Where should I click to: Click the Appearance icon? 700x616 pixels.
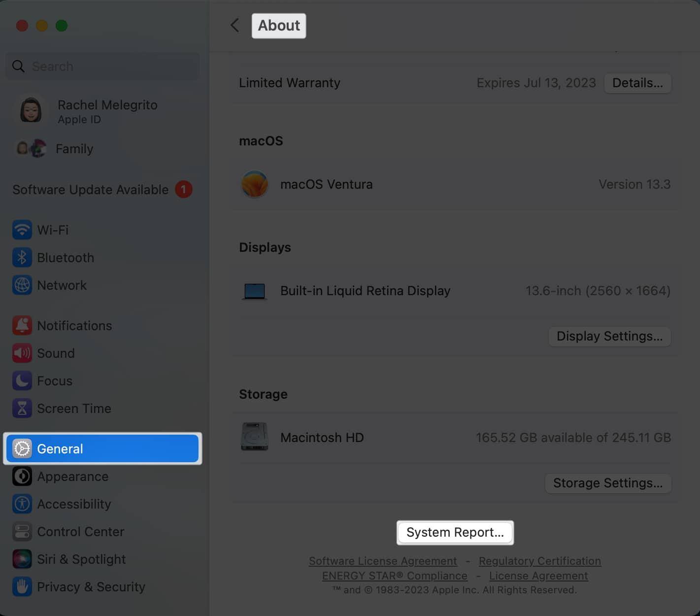(x=22, y=476)
